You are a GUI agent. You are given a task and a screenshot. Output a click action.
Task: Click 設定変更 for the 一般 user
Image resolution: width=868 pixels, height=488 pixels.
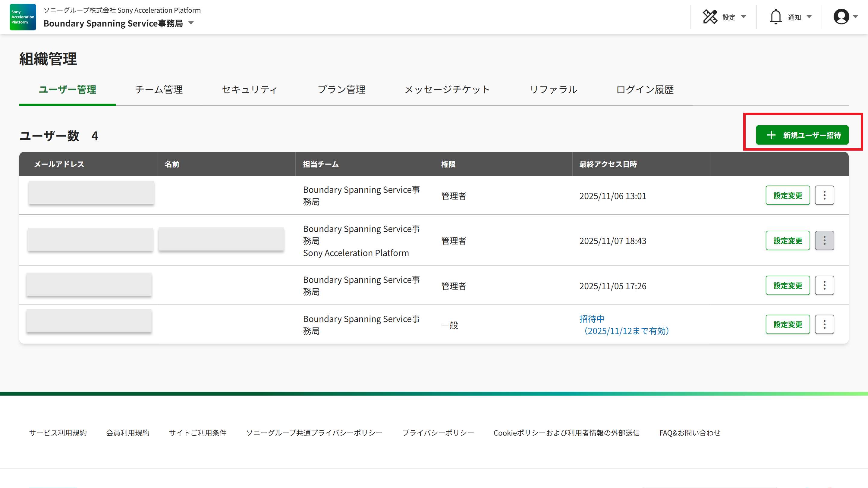(788, 325)
